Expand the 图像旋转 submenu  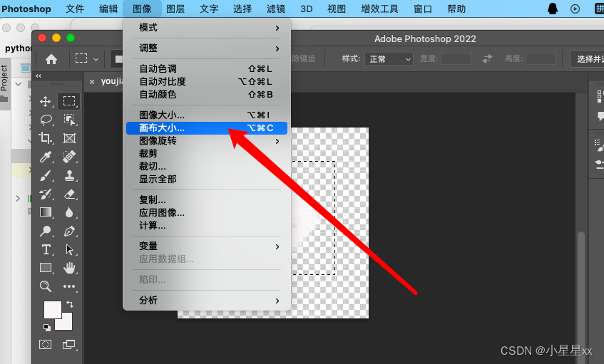tap(207, 141)
